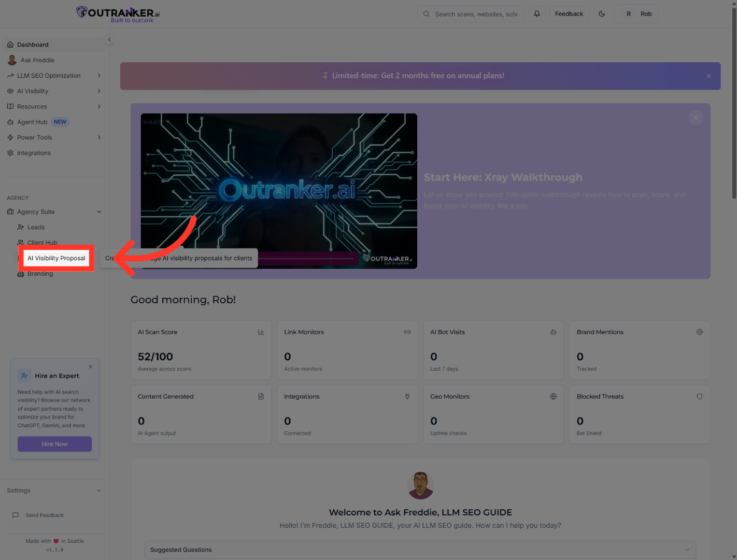The width and height of the screenshot is (737, 560).
Task: Click the search scans input field
Action: point(471,14)
